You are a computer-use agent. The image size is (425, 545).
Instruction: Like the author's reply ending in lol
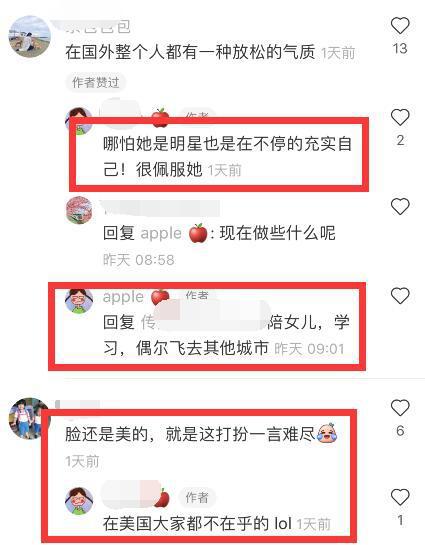click(400, 497)
